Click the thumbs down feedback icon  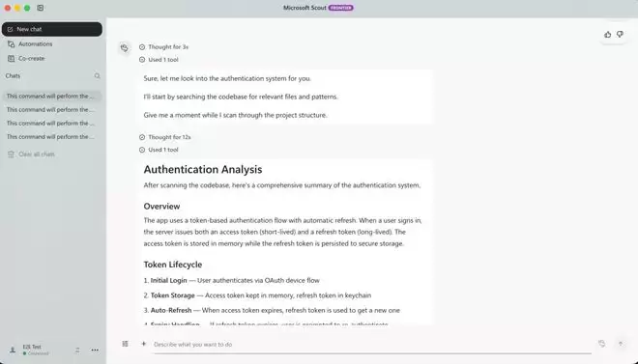tap(620, 35)
